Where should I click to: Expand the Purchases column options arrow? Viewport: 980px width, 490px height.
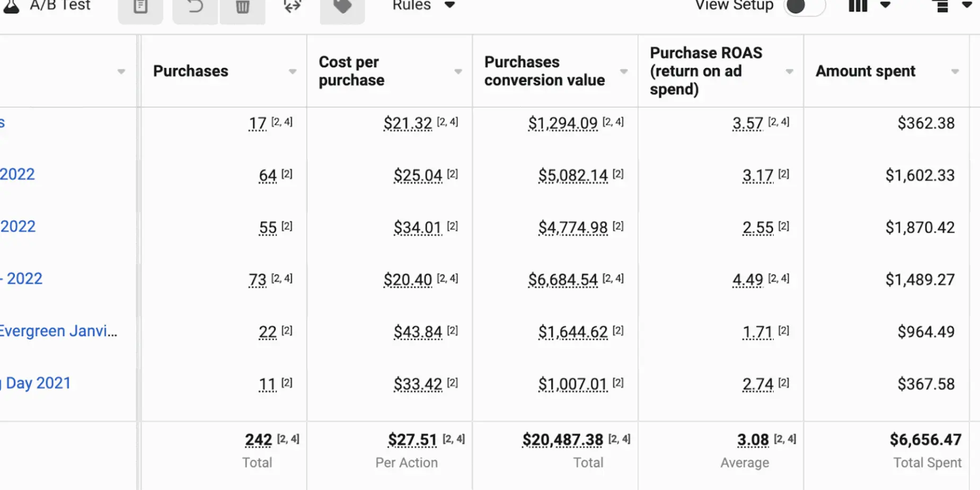[293, 72]
